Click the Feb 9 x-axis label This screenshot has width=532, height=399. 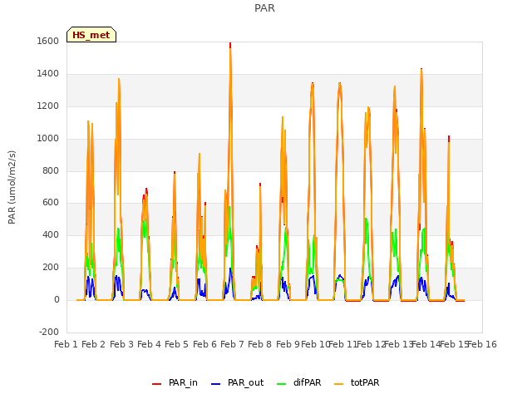pyautogui.click(x=288, y=344)
